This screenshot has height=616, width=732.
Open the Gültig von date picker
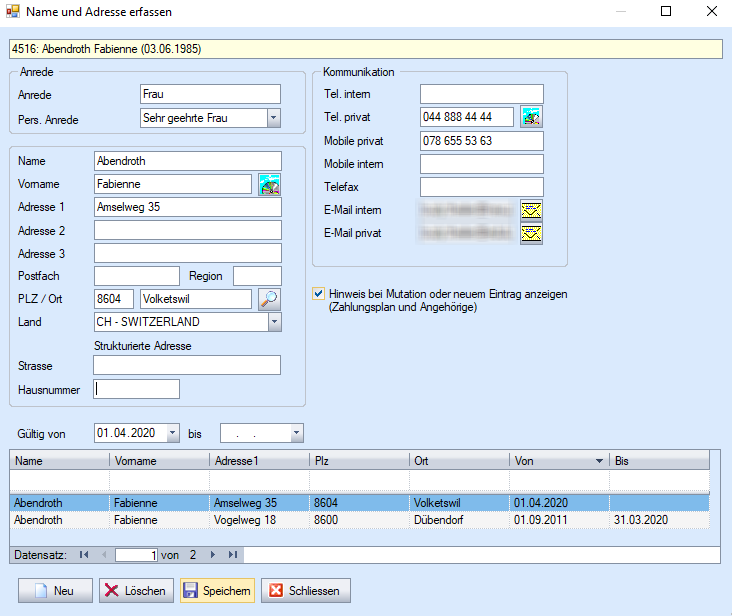point(172,433)
